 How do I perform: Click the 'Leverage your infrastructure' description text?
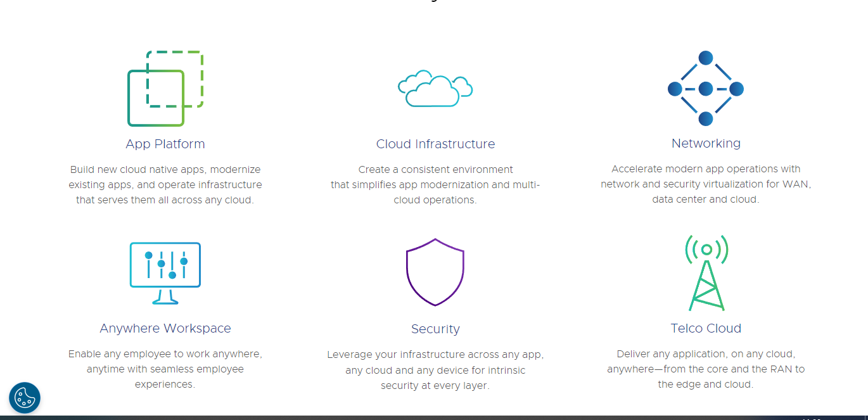pos(435,370)
